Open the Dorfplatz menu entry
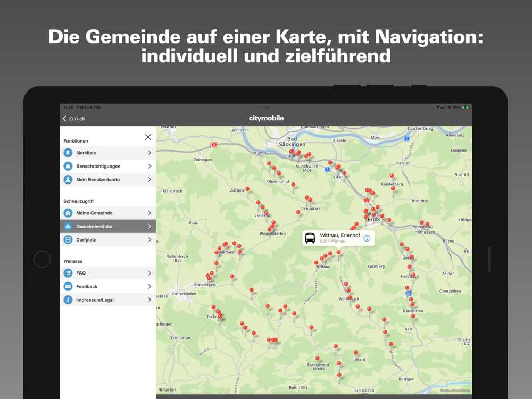Screen dimensions: 532x399 click(x=108, y=239)
